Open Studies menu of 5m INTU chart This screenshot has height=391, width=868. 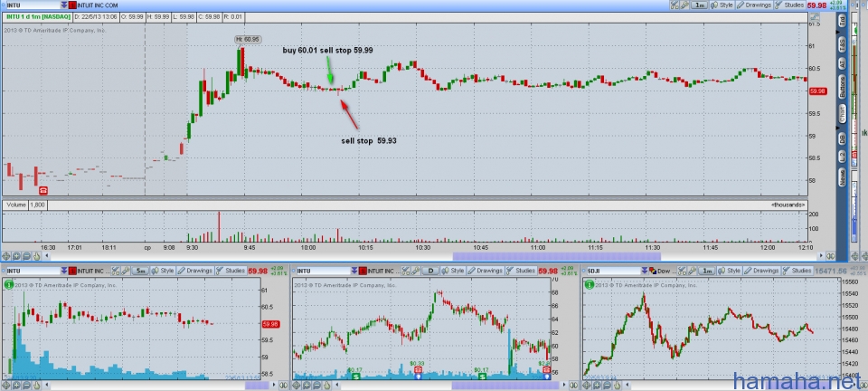(x=231, y=271)
